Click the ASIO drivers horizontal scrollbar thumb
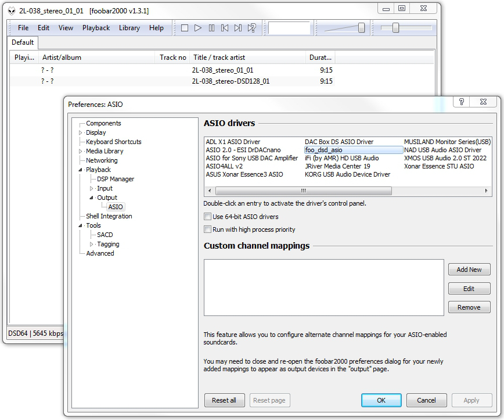Viewport: 504px width, 420px height. pos(304,191)
